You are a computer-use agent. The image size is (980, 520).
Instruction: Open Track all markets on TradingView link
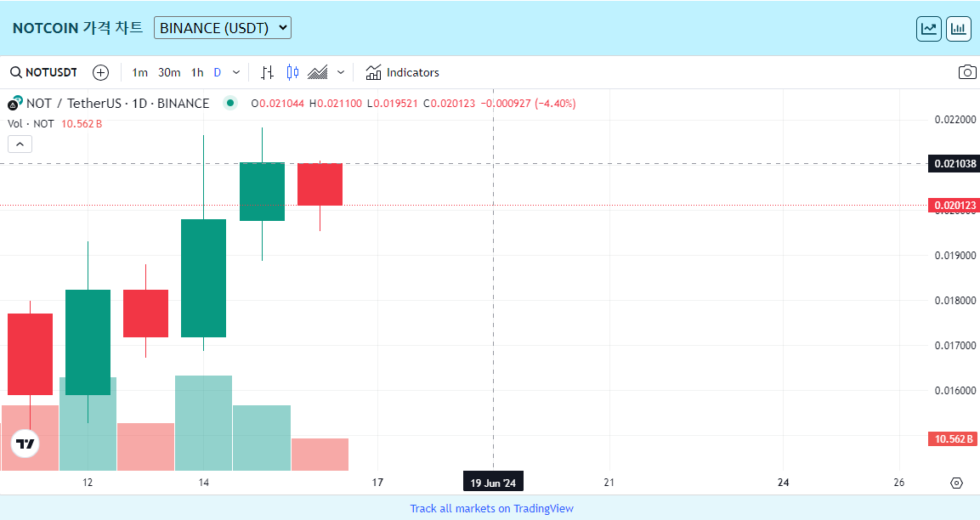(x=491, y=508)
